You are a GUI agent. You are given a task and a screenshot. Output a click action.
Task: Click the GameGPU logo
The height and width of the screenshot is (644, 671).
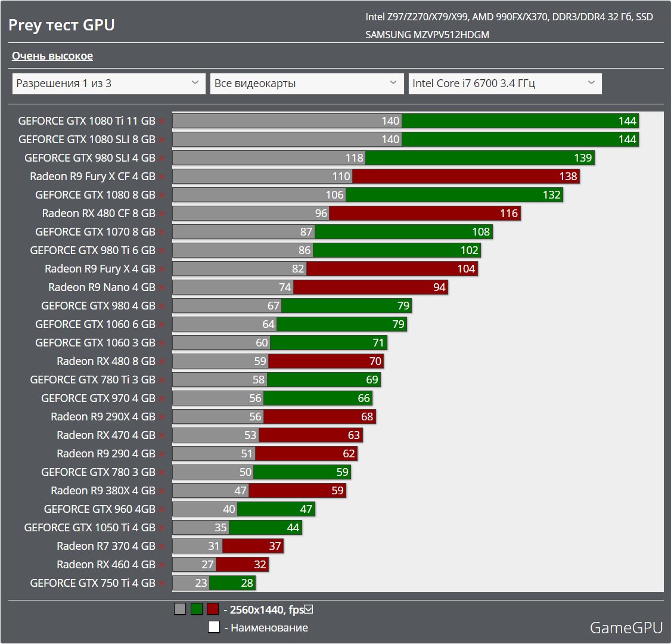click(626, 628)
